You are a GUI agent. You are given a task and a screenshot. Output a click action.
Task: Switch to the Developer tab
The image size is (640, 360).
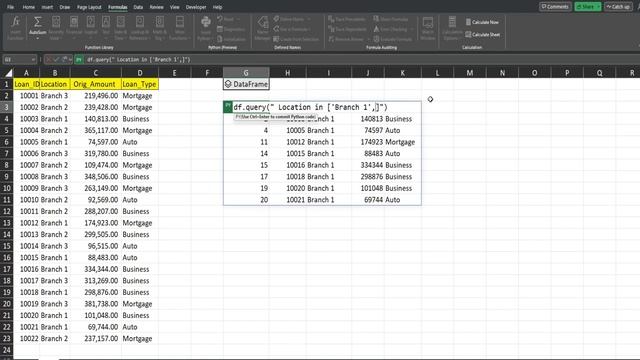click(x=196, y=7)
